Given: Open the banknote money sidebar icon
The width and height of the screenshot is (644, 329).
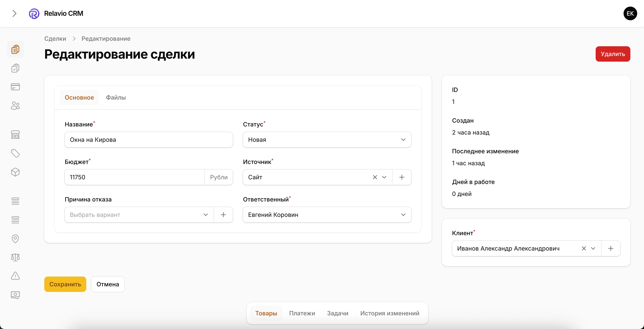Looking at the screenshot, I should [x=15, y=295].
